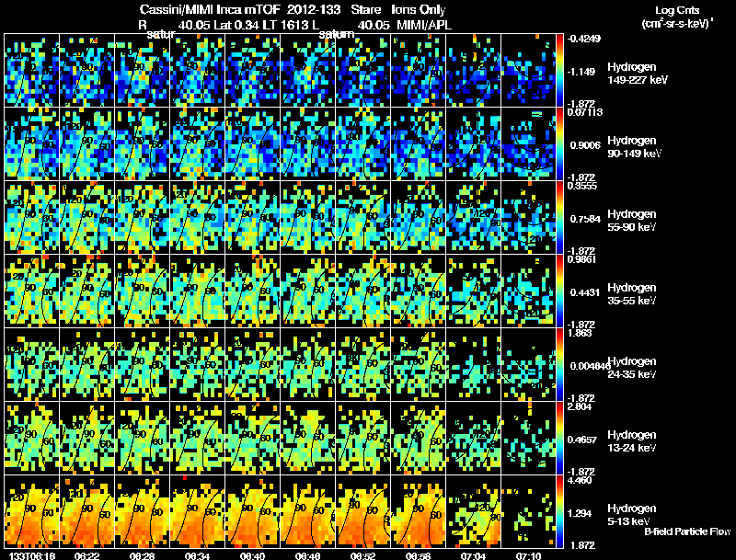Viewport: 736px width, 560px height.
Task: Click the '4.460' colorbar value
Action: pyautogui.click(x=580, y=480)
